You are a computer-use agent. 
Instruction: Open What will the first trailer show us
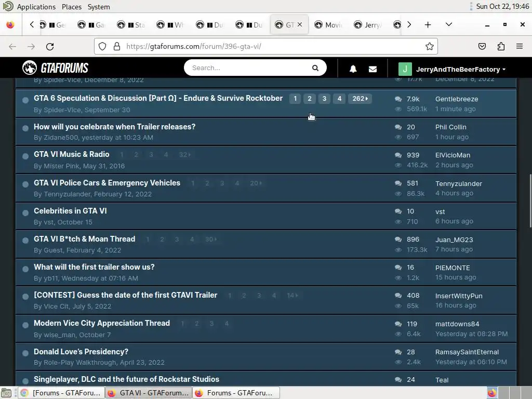click(x=94, y=267)
